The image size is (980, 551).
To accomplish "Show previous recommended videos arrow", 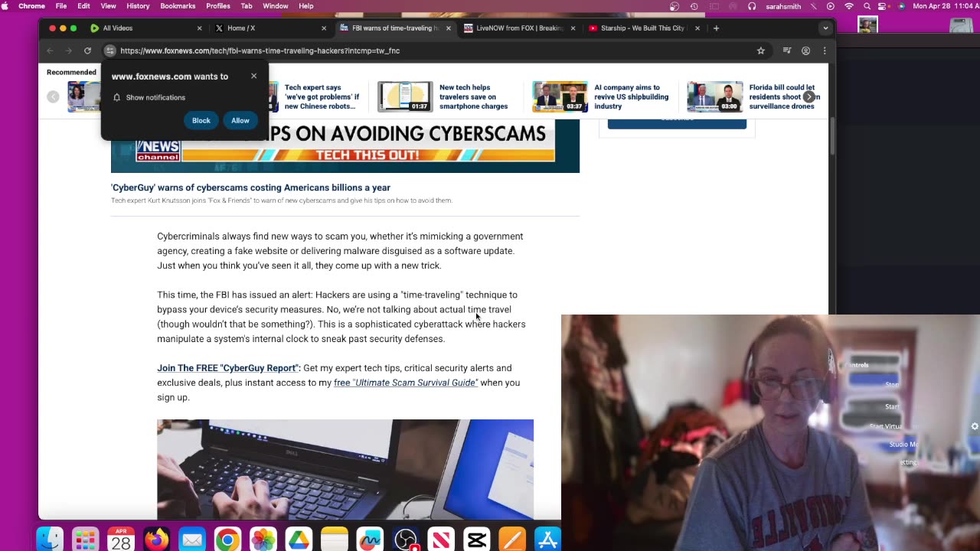I will click(x=53, y=96).
